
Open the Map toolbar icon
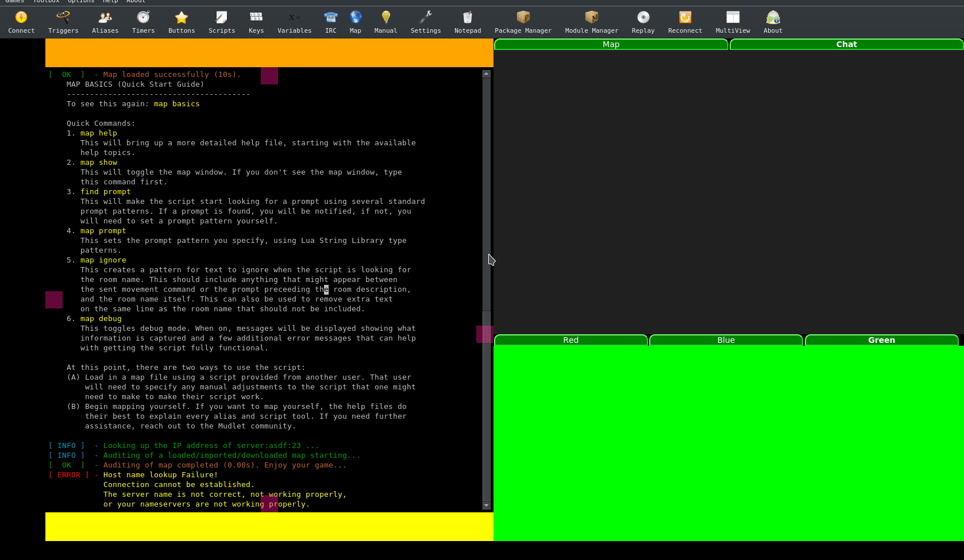click(x=356, y=22)
